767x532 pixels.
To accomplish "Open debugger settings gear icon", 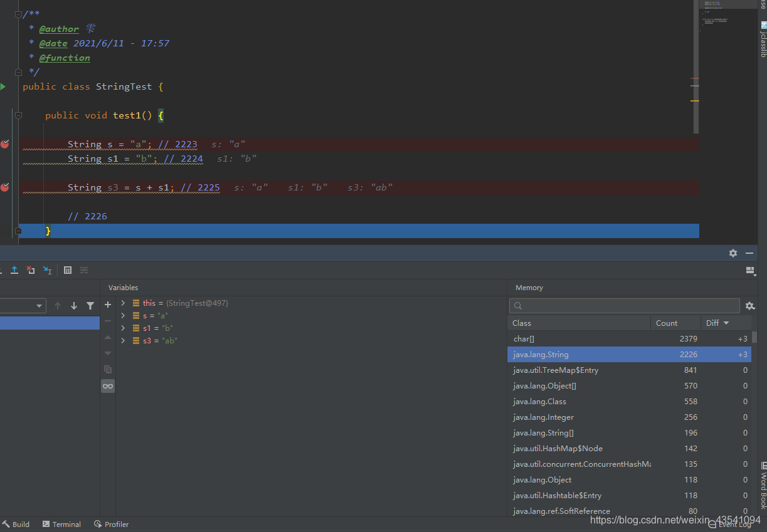I will point(733,253).
